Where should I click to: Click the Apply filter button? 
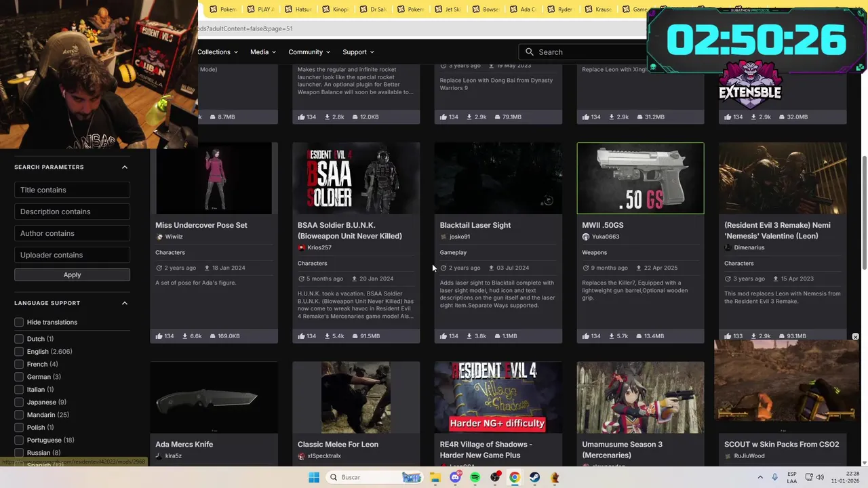click(72, 275)
